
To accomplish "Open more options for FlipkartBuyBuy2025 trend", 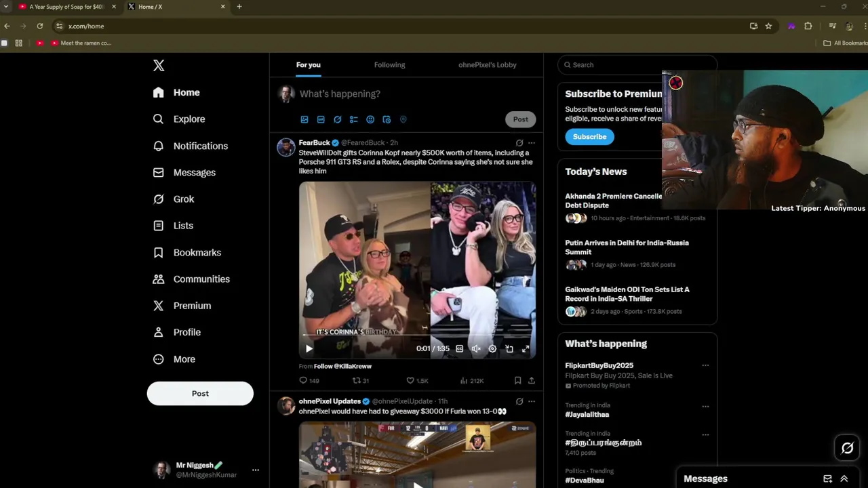I will [x=705, y=365].
